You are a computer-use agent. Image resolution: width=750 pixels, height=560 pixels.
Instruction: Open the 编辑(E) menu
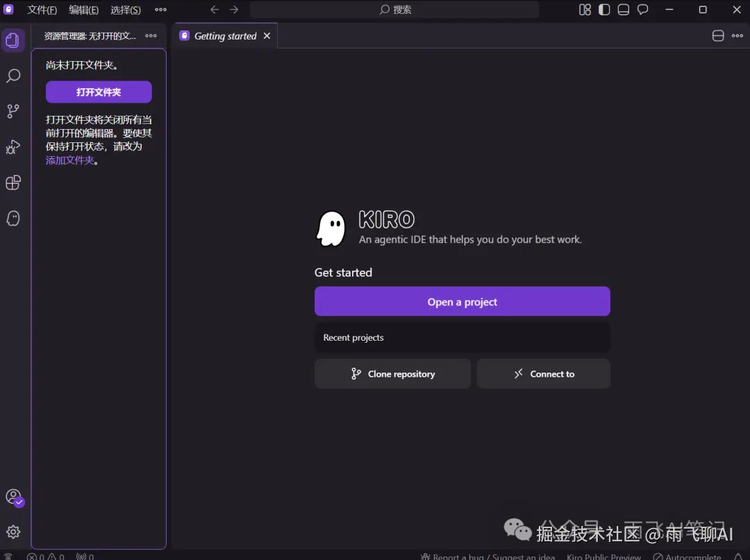(x=84, y=10)
